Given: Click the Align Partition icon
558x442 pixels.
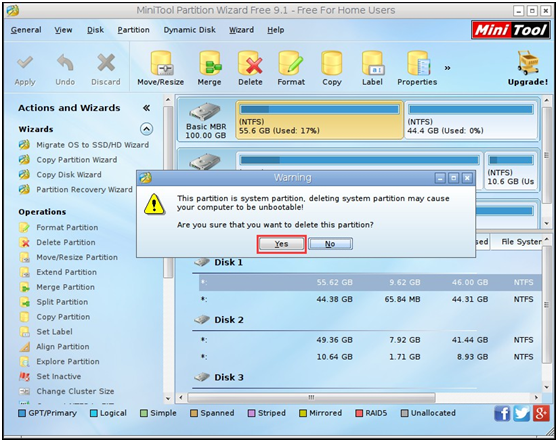Looking at the screenshot, I should point(25,347).
